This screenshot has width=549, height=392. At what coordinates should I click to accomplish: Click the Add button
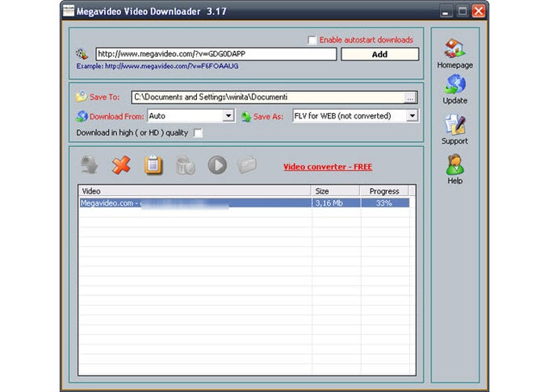pyautogui.click(x=379, y=54)
